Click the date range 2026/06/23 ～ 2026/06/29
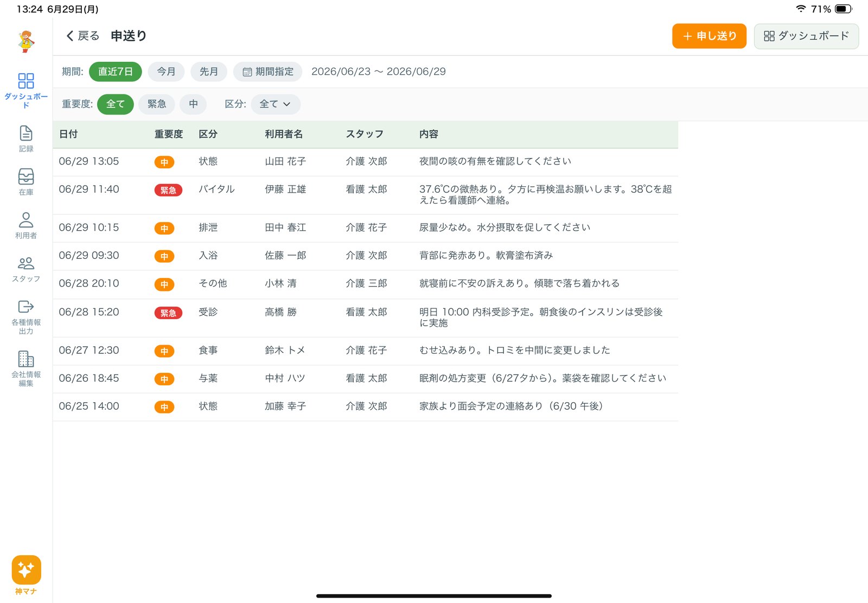 pyautogui.click(x=379, y=72)
